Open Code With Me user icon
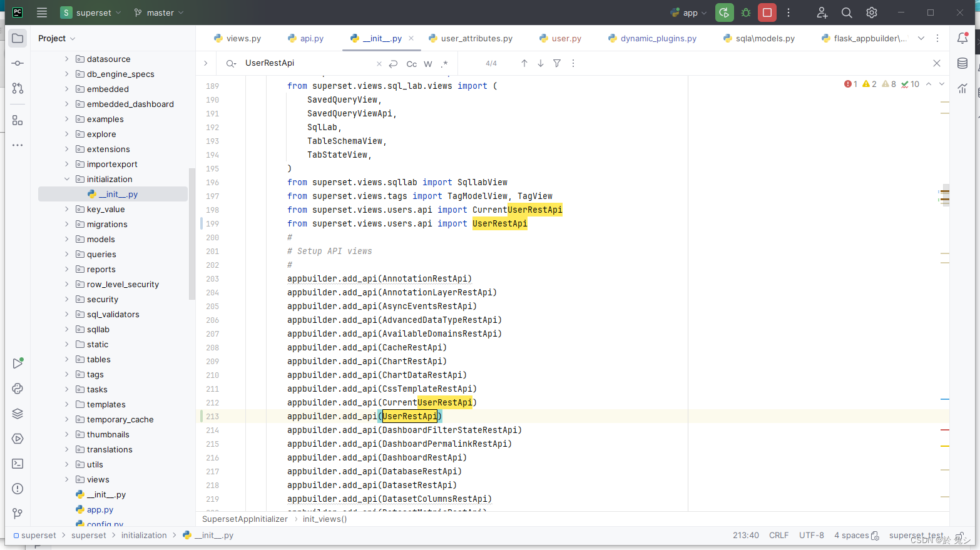Screen dimensions: 980x550 (x=822, y=13)
